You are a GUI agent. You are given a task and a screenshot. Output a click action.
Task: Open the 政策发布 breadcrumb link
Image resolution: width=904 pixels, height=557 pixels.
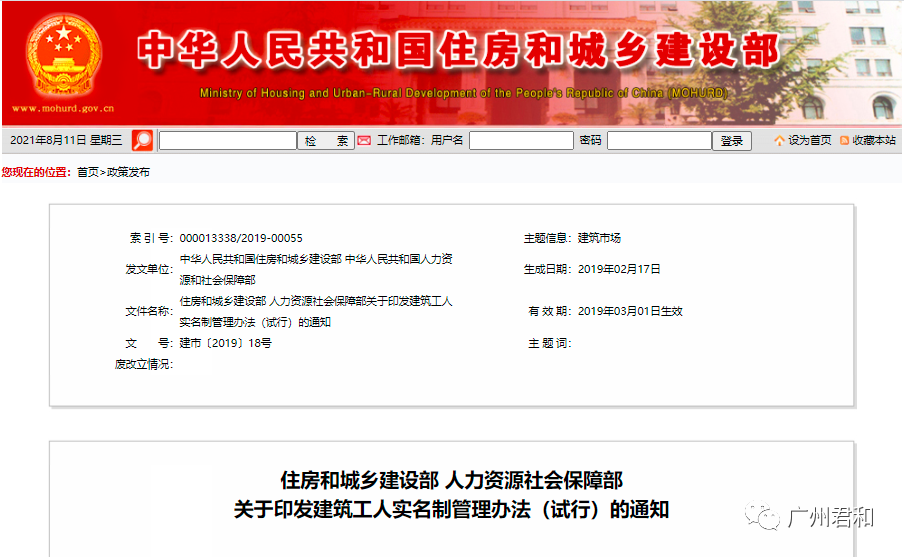[128, 172]
